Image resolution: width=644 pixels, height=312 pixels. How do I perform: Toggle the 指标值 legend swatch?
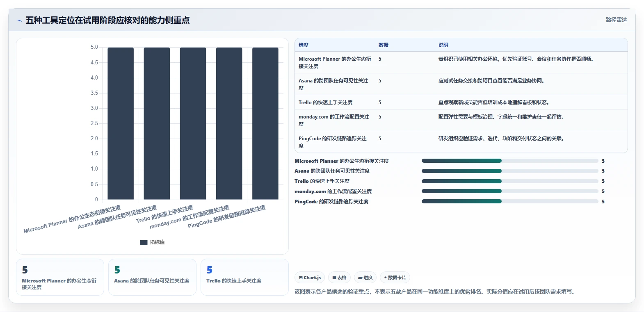144,242
